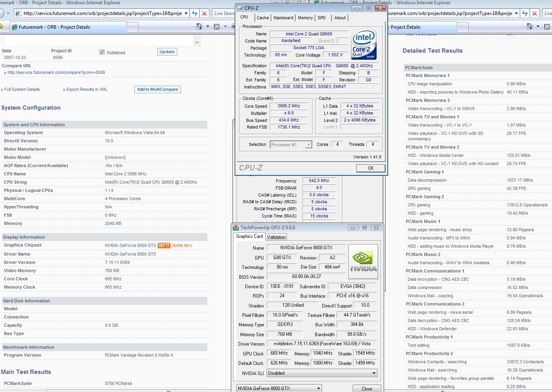
Task: Click memory Frequency value 542.5 MHz
Action: (x=319, y=181)
